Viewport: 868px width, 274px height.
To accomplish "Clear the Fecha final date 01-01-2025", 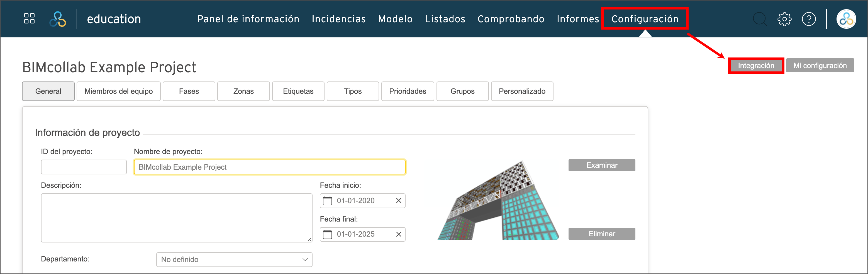I will click(x=399, y=234).
